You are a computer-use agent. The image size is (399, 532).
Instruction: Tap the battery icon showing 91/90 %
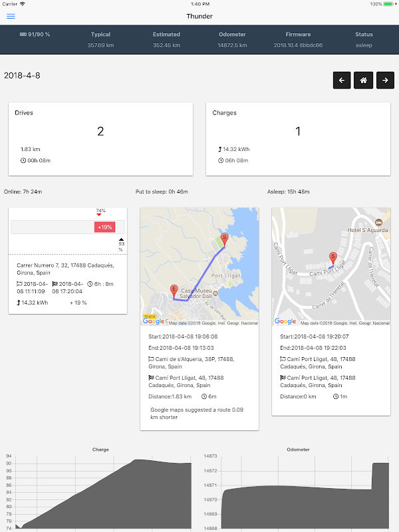pos(23,35)
